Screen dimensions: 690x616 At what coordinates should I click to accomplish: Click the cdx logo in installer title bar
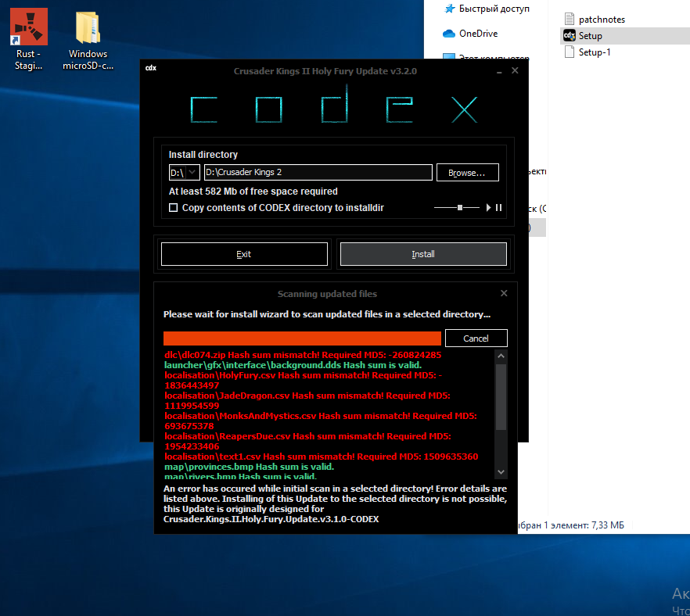click(x=150, y=68)
